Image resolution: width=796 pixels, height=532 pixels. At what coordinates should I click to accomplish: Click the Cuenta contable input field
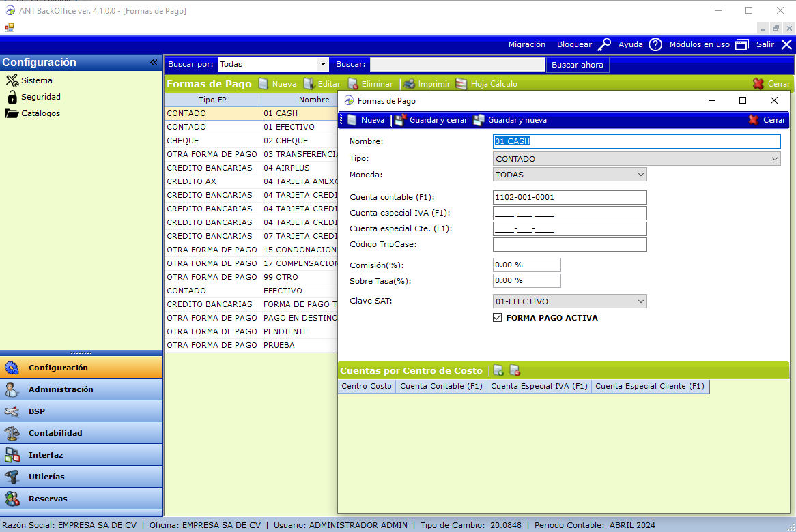pos(569,198)
